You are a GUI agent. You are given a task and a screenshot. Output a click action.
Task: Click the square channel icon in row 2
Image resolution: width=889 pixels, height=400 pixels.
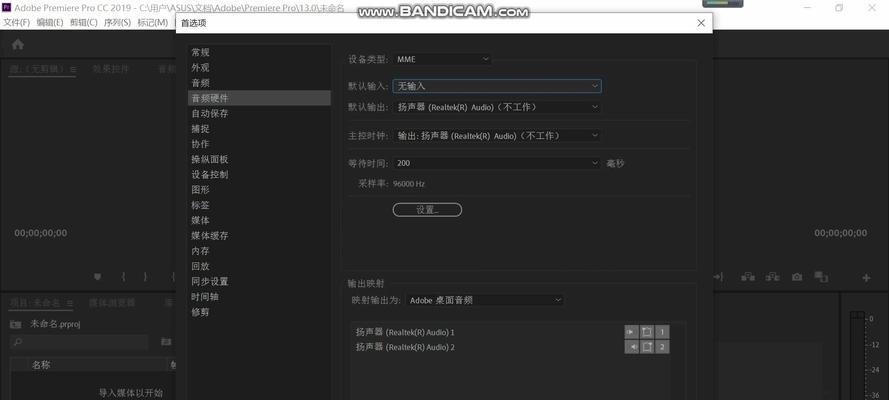647,347
